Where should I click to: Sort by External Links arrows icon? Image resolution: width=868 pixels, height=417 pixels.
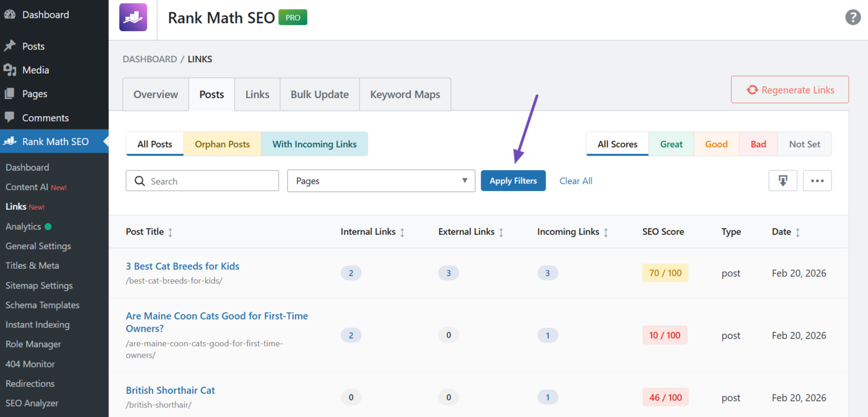[x=501, y=232]
